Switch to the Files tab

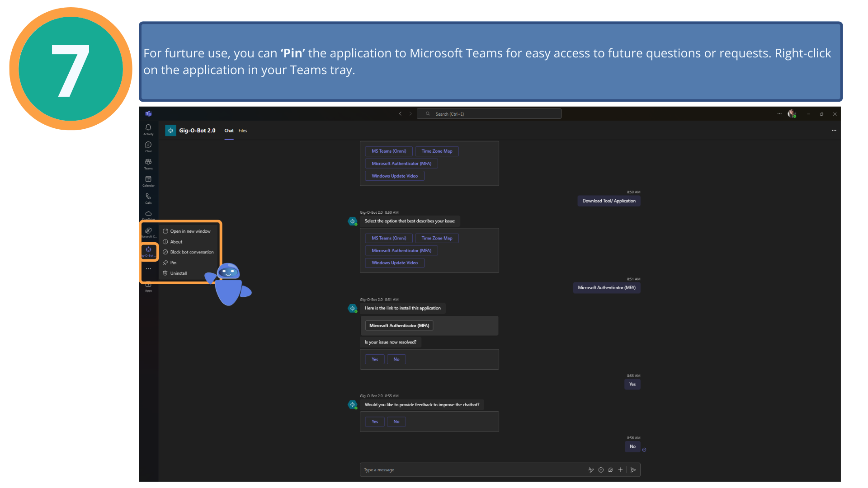click(243, 131)
